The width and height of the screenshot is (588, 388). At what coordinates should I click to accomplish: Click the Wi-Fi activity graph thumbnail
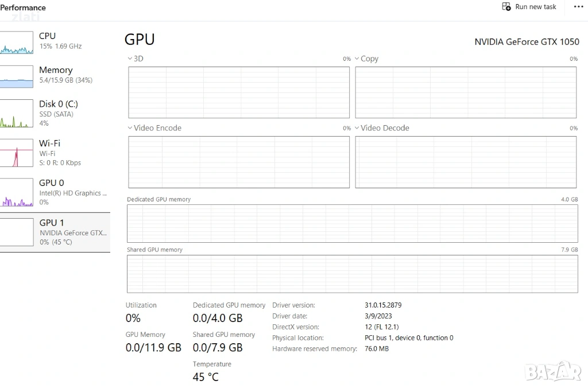(x=17, y=153)
